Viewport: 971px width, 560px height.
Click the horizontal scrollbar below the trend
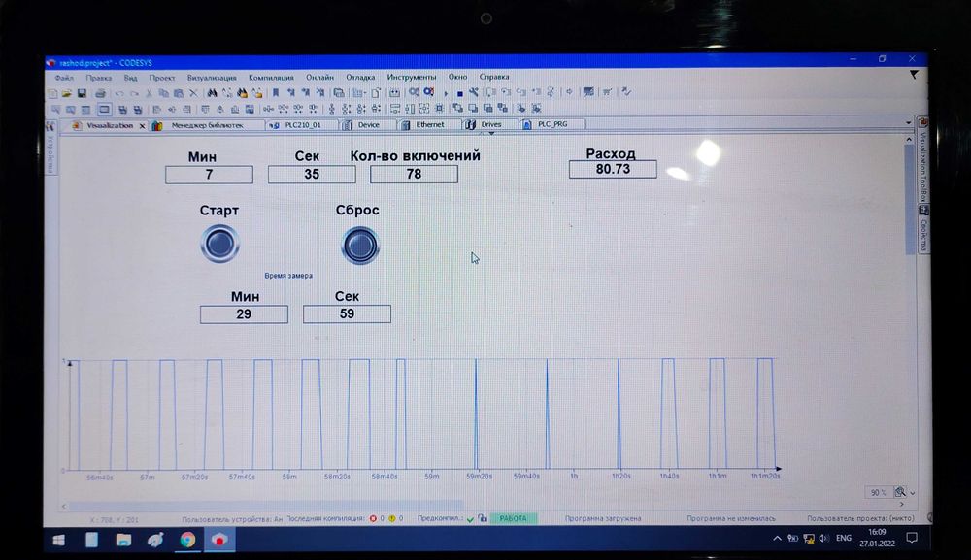pos(266,506)
